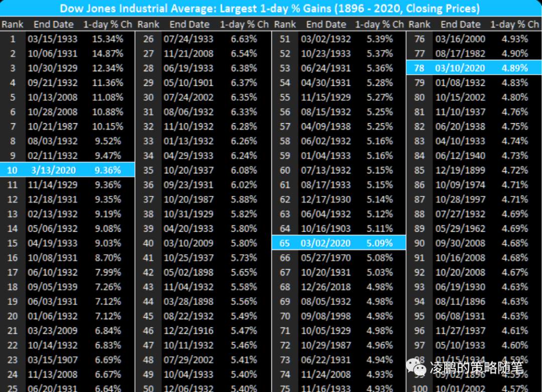542x392 pixels.
Task: Select the date 12/19/1899
Action: tap(460, 170)
